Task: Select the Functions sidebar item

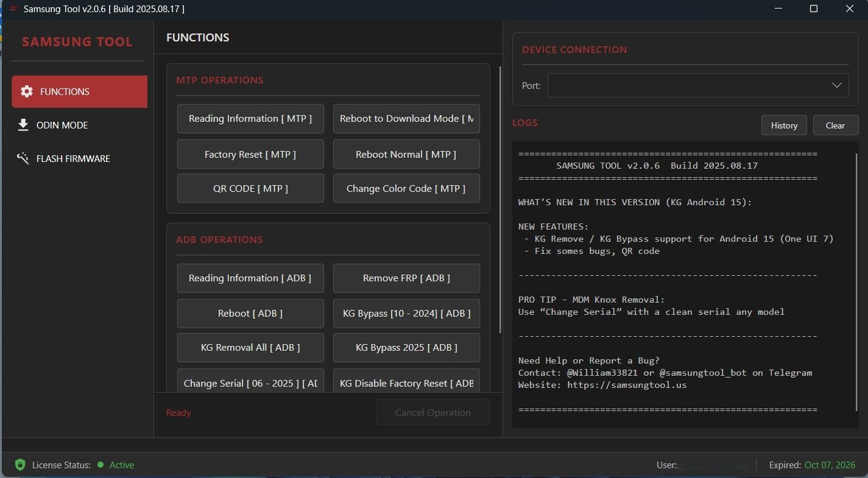Action: click(79, 91)
